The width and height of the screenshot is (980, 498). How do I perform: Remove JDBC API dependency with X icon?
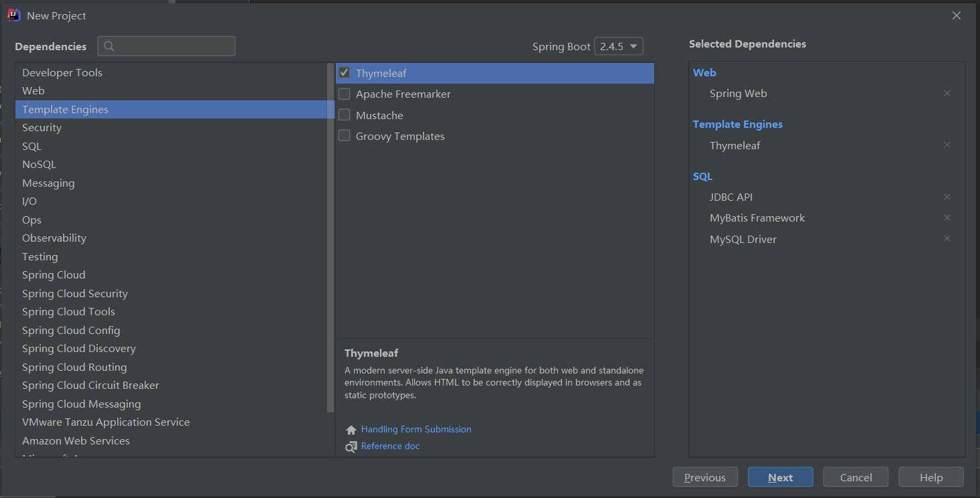pyautogui.click(x=947, y=197)
